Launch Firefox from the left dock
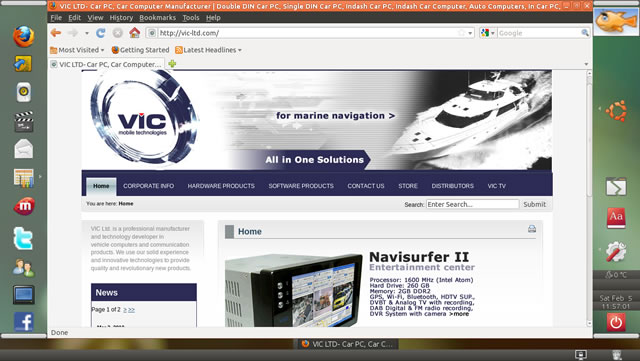Screen dimensions: 640x361 point(24,36)
